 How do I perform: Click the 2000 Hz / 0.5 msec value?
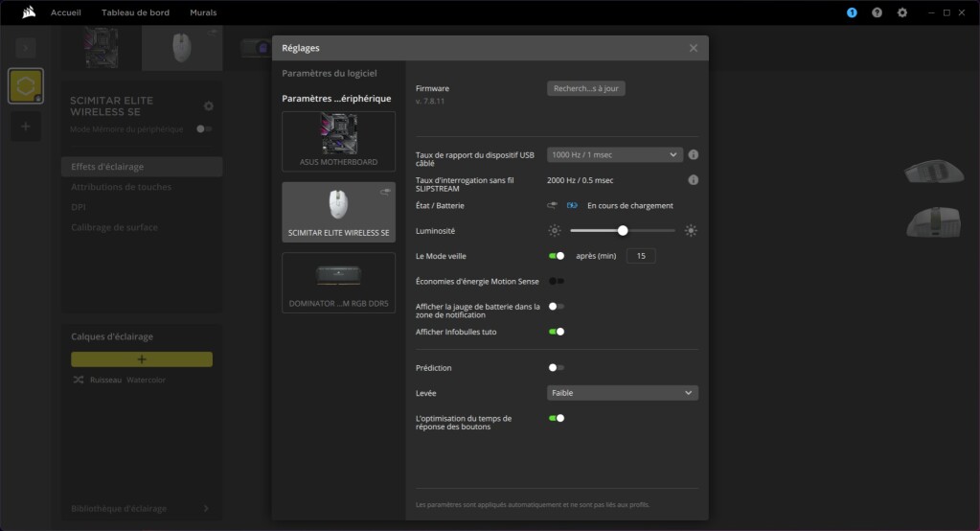[x=580, y=180]
